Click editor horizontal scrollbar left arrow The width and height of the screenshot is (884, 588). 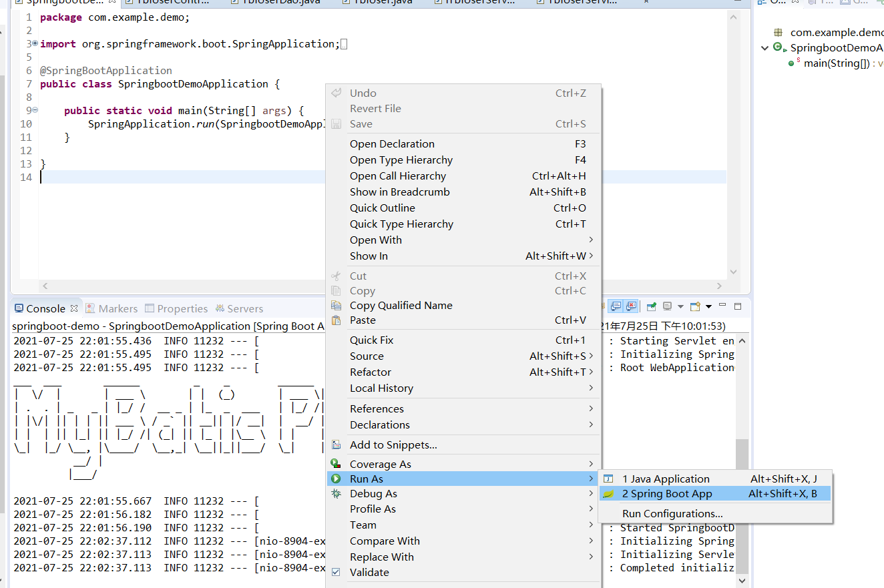[45, 286]
